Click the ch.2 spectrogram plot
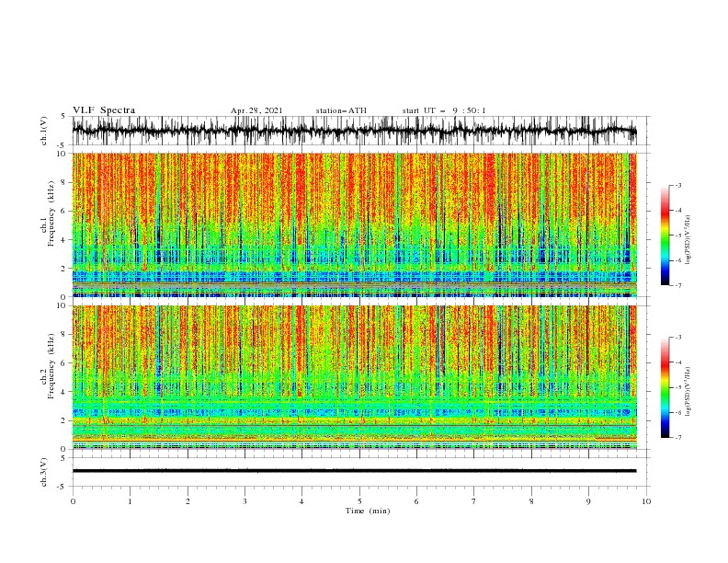 354,377
